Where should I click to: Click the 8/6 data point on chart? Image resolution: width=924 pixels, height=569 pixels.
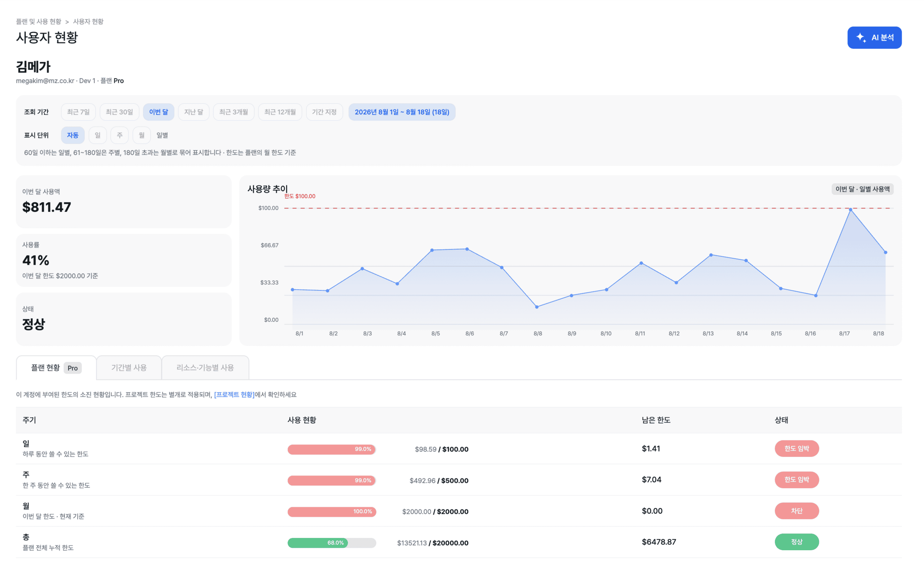click(467, 249)
